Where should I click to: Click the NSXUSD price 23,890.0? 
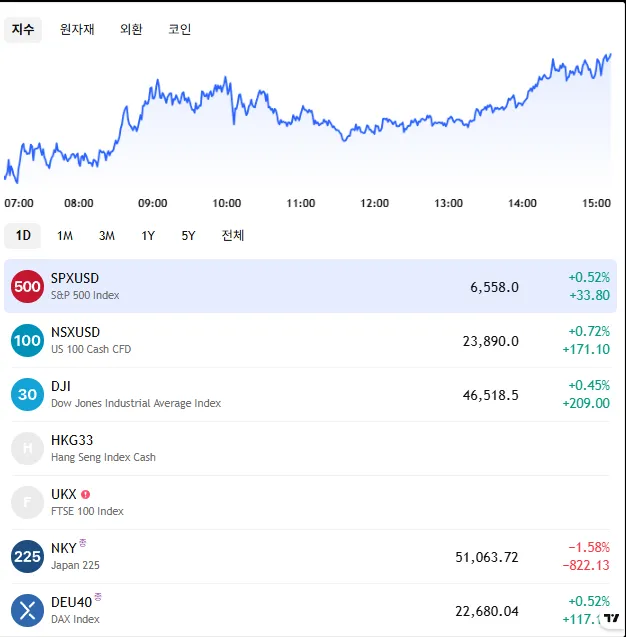pyautogui.click(x=491, y=342)
